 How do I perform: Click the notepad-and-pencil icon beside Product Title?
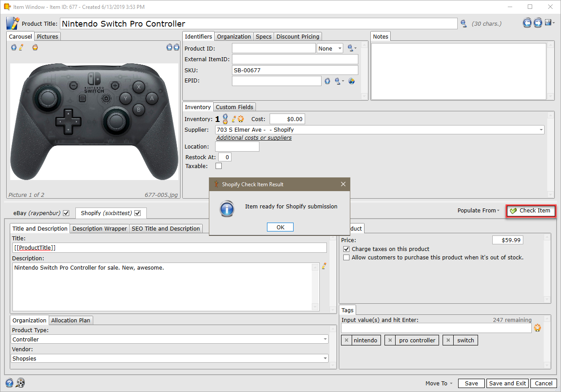coord(12,24)
